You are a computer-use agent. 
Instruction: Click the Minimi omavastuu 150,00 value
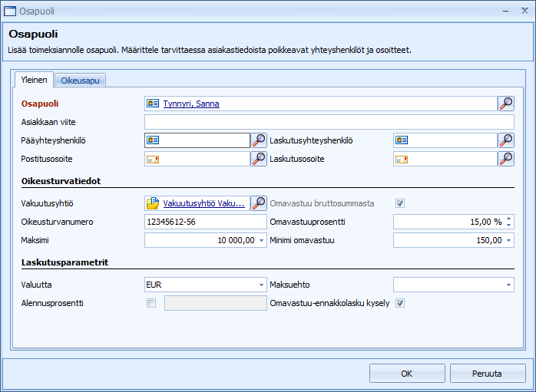489,240
